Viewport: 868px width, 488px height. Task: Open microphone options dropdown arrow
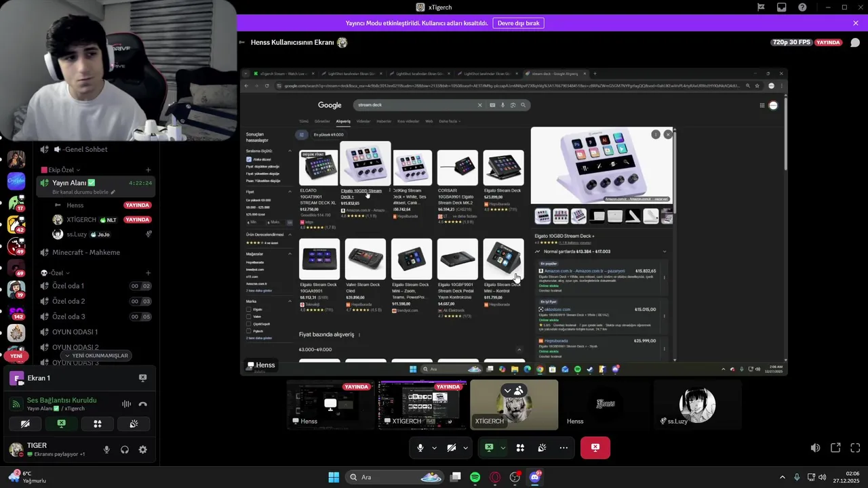point(434,448)
